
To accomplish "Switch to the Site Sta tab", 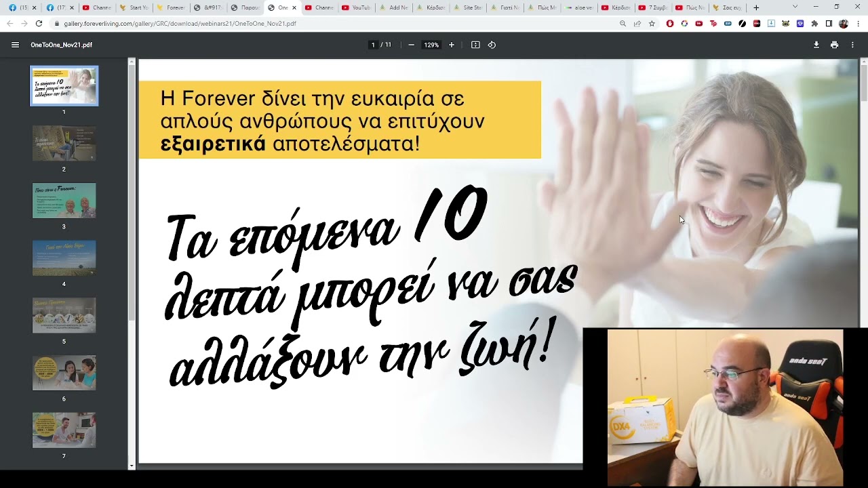I will [x=468, y=7].
